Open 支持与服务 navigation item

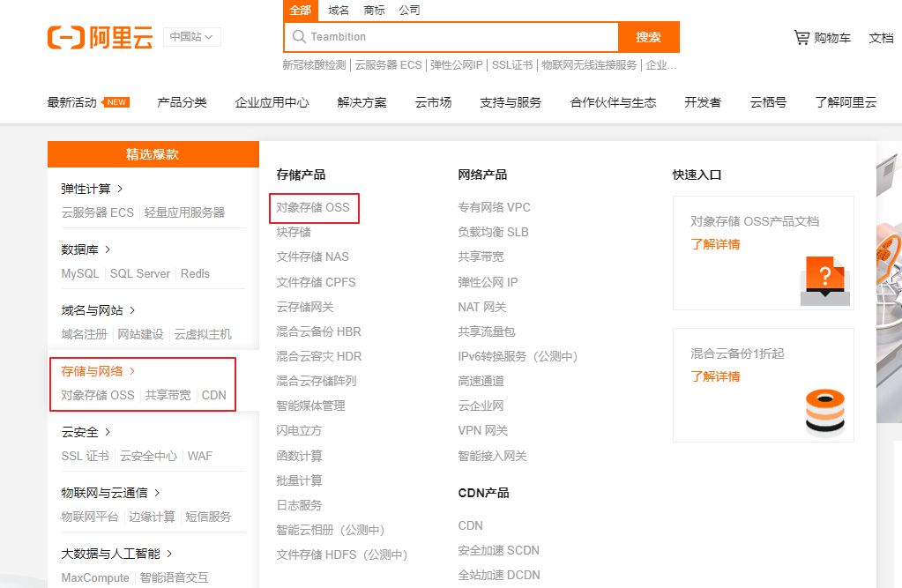click(511, 102)
